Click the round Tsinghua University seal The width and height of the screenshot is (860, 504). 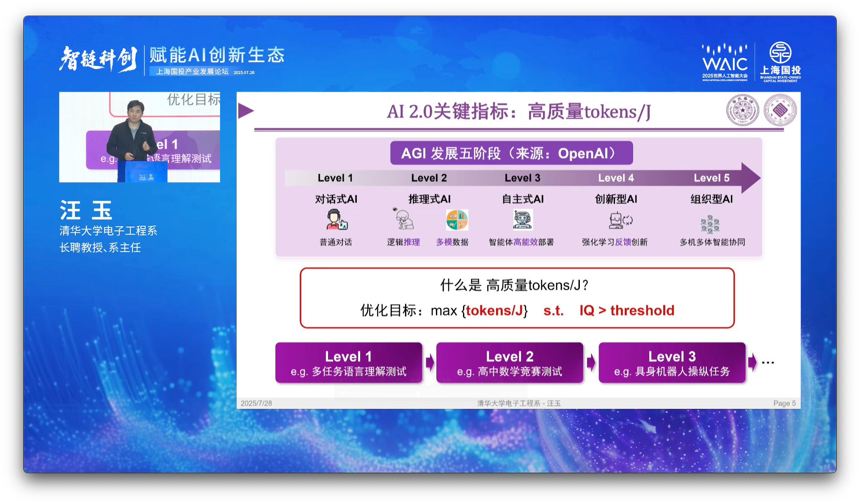pyautogui.click(x=742, y=110)
